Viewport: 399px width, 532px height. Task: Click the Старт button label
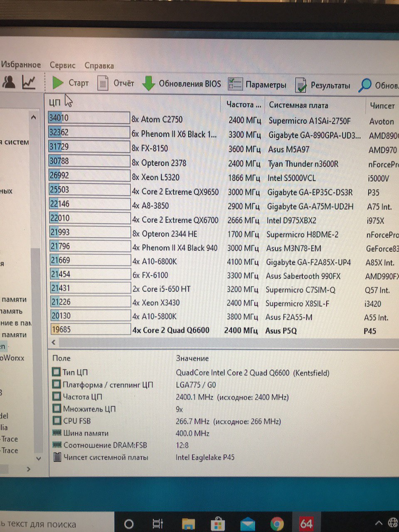[x=79, y=83]
